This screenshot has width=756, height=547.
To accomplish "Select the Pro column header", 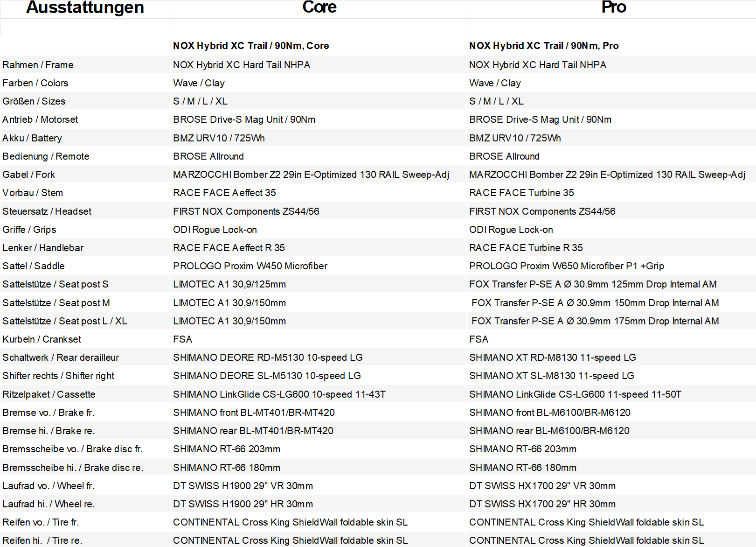I will click(613, 7).
